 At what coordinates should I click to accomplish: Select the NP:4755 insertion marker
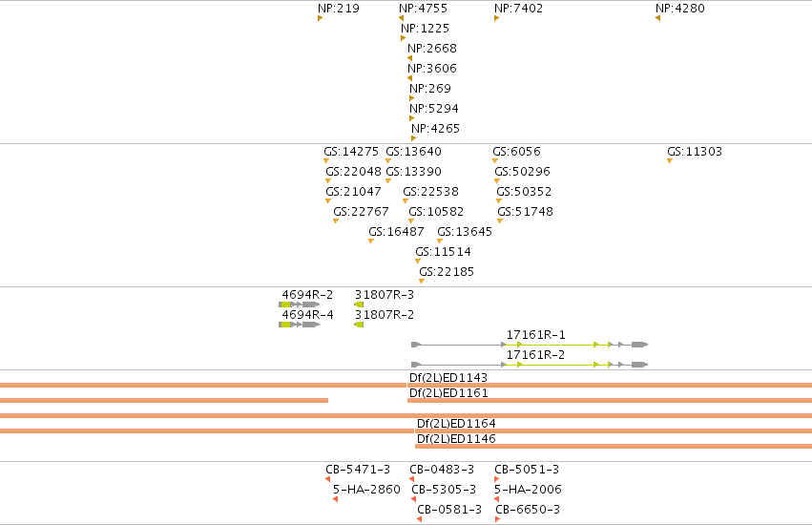(402, 18)
